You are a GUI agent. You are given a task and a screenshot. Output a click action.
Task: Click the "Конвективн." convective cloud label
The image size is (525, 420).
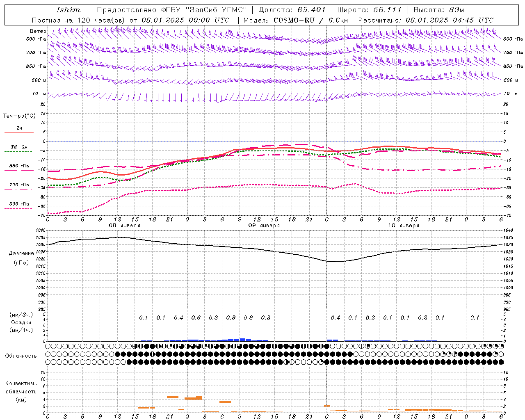coord(21,383)
